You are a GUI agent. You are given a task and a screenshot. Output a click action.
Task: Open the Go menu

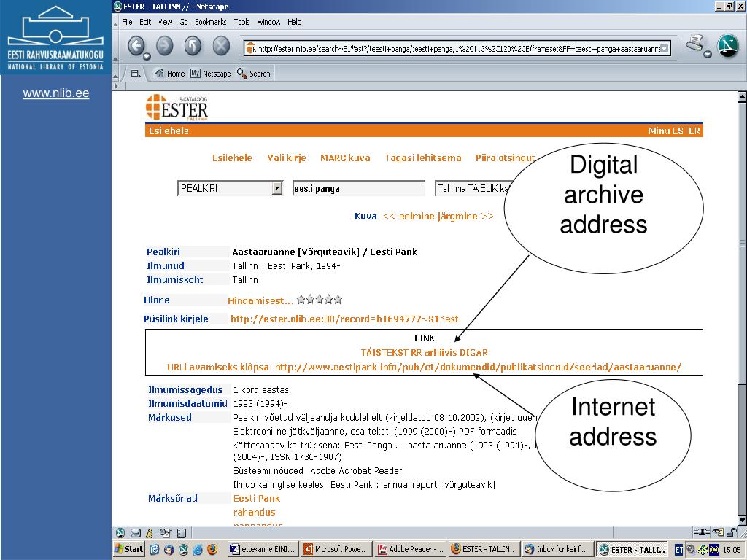(183, 22)
